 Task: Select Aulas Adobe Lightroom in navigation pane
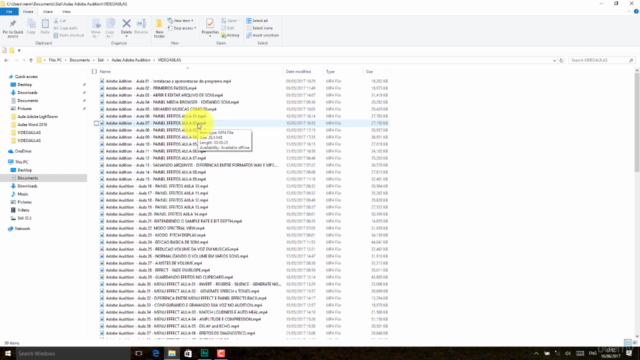click(34, 117)
